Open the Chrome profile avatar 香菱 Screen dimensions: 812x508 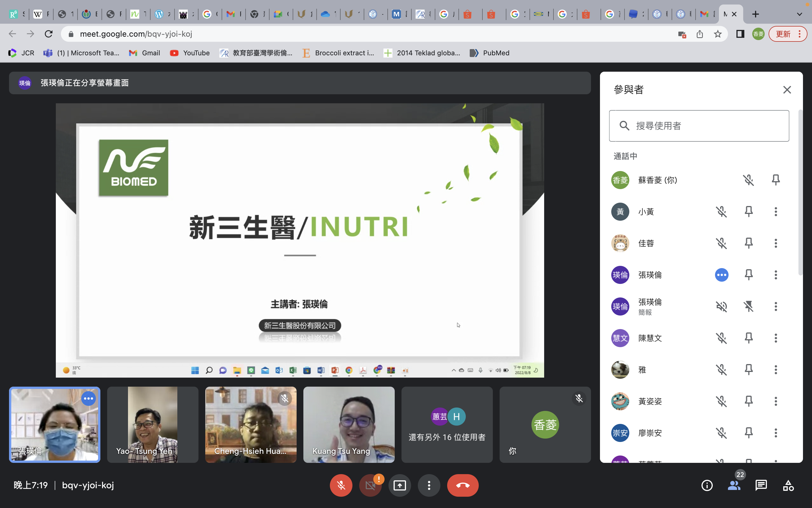pyautogui.click(x=758, y=34)
